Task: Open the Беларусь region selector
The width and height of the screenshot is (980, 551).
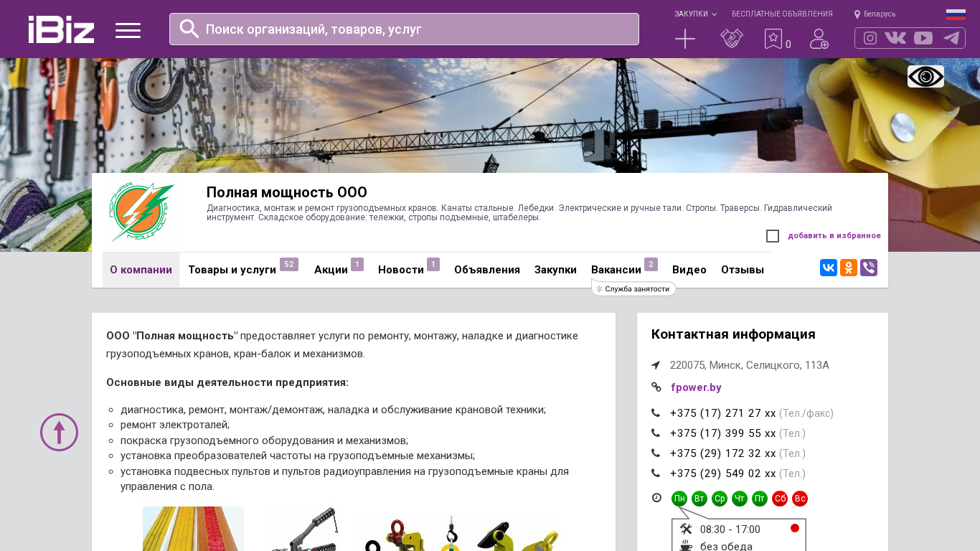Action: click(875, 14)
